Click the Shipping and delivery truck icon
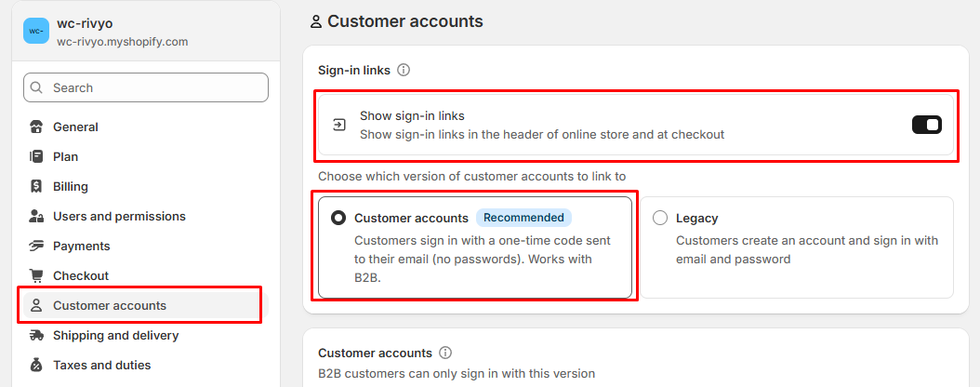 [x=36, y=336]
